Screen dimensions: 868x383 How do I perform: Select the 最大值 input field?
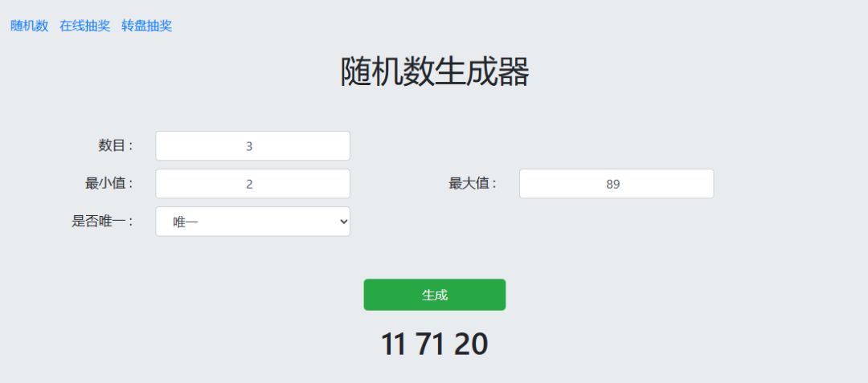click(x=616, y=184)
